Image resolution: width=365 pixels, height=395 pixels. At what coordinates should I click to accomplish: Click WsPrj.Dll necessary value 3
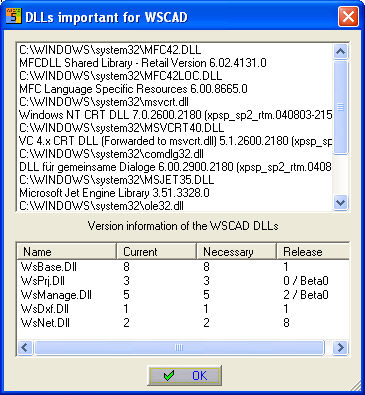[x=206, y=281]
